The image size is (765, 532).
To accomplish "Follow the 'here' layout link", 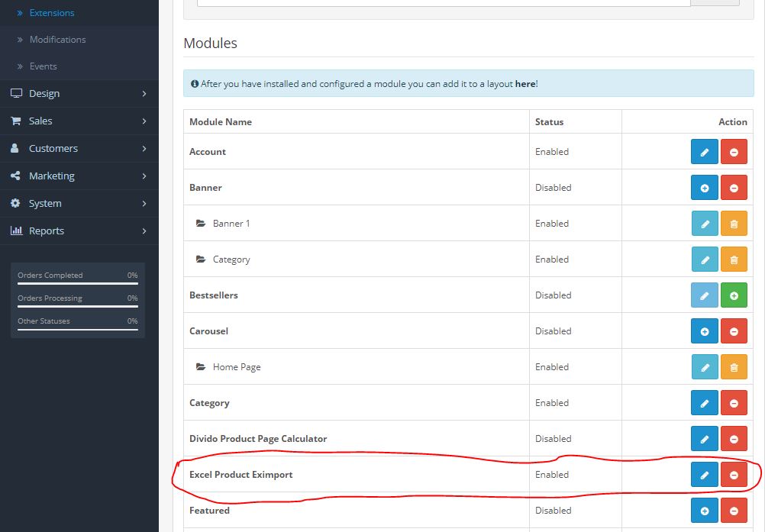I will [x=525, y=84].
